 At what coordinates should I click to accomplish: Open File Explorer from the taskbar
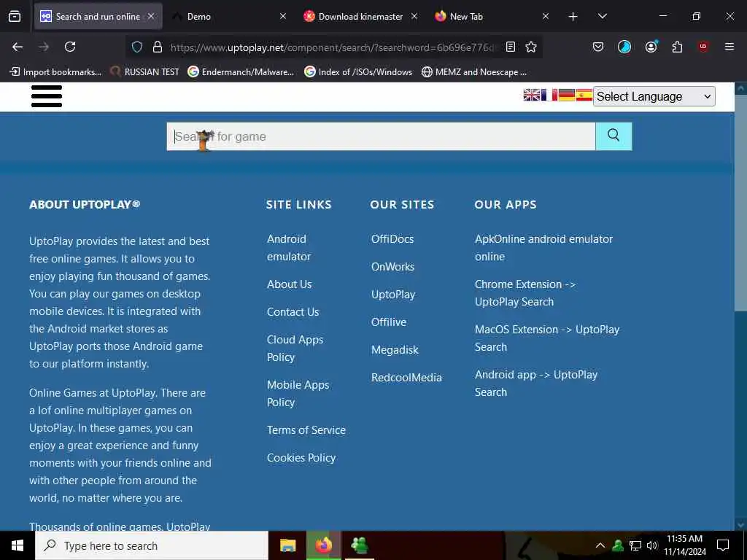click(287, 545)
